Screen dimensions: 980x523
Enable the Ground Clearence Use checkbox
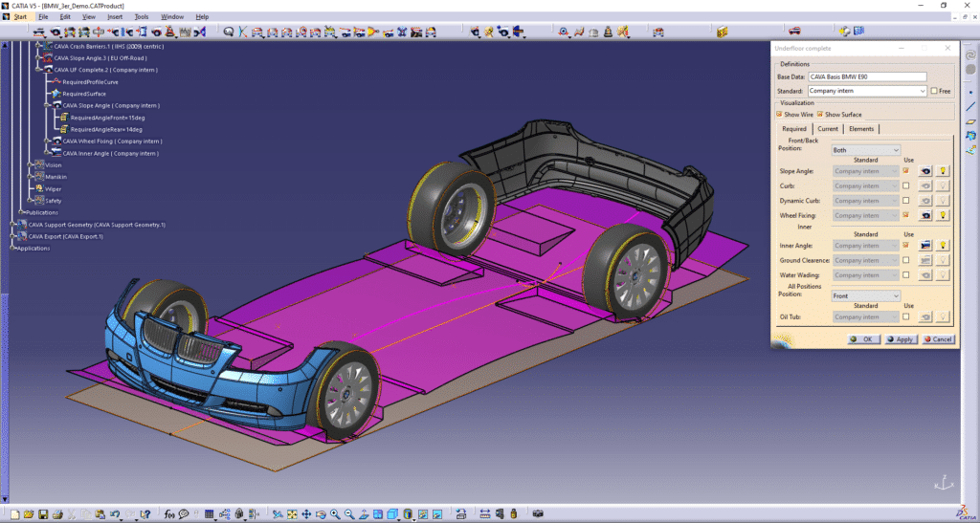pyautogui.click(x=905, y=260)
